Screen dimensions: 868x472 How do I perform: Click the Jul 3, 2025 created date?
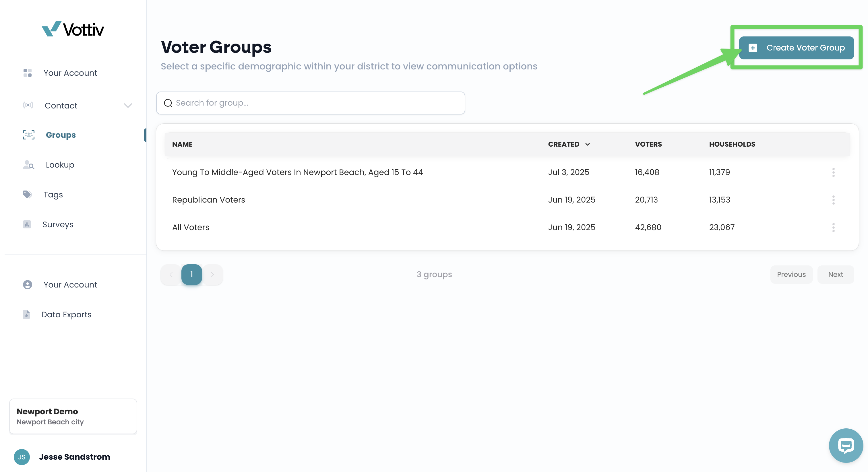pos(568,172)
